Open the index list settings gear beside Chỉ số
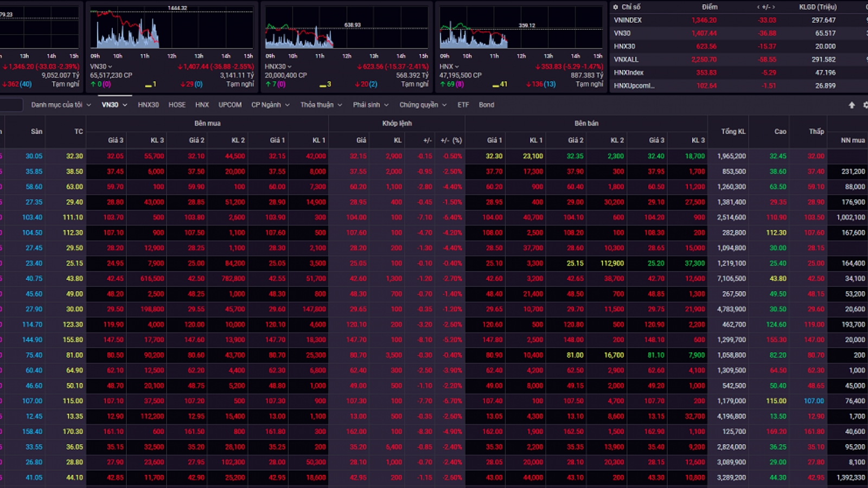868x488 pixels. pos(616,7)
